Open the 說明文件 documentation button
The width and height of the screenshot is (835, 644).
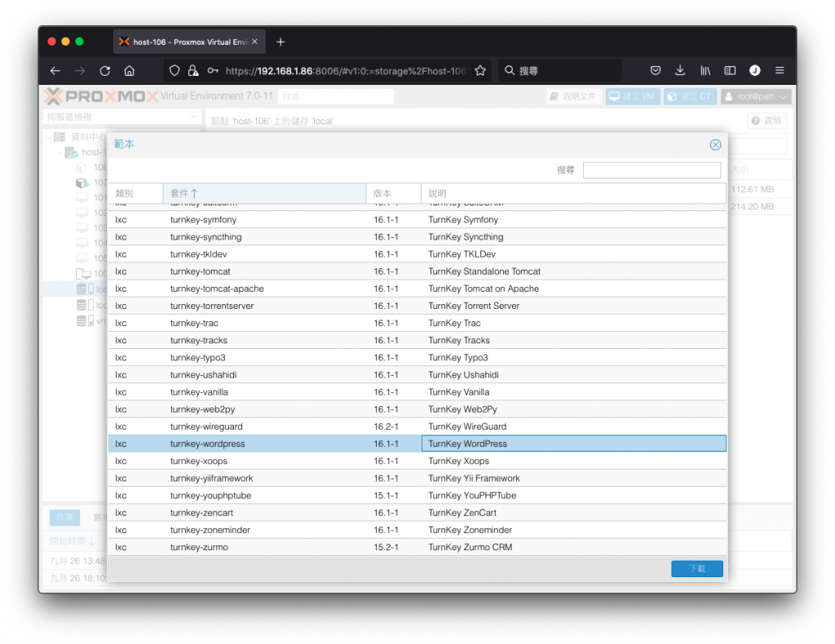coord(573,96)
